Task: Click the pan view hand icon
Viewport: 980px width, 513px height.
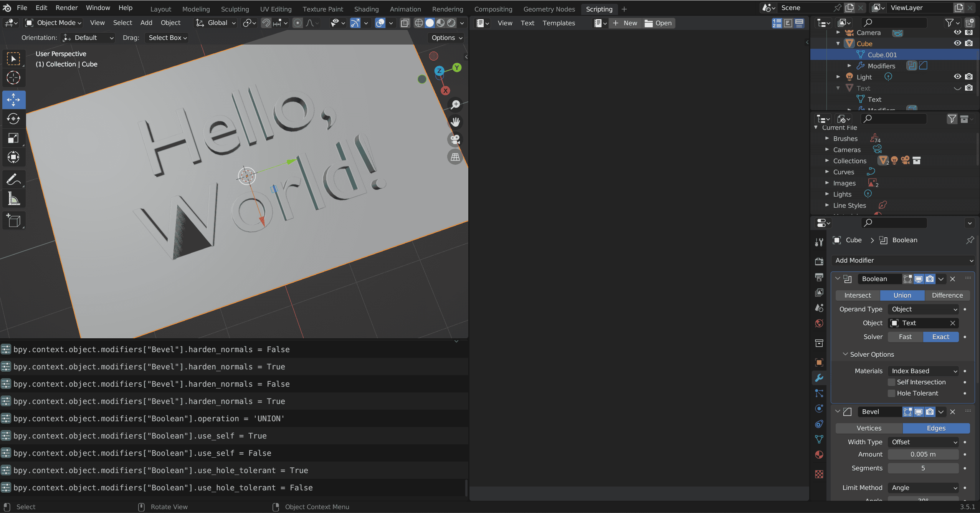Action: click(455, 122)
